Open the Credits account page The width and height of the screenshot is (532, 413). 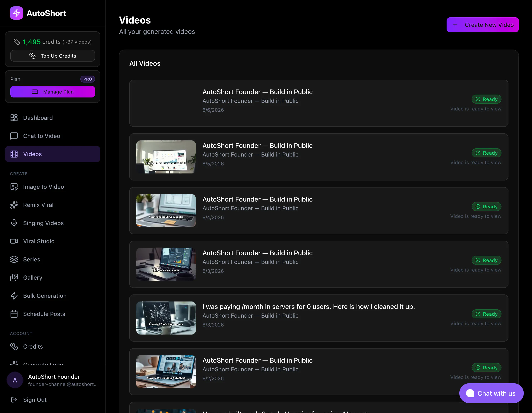[x=53, y=347]
